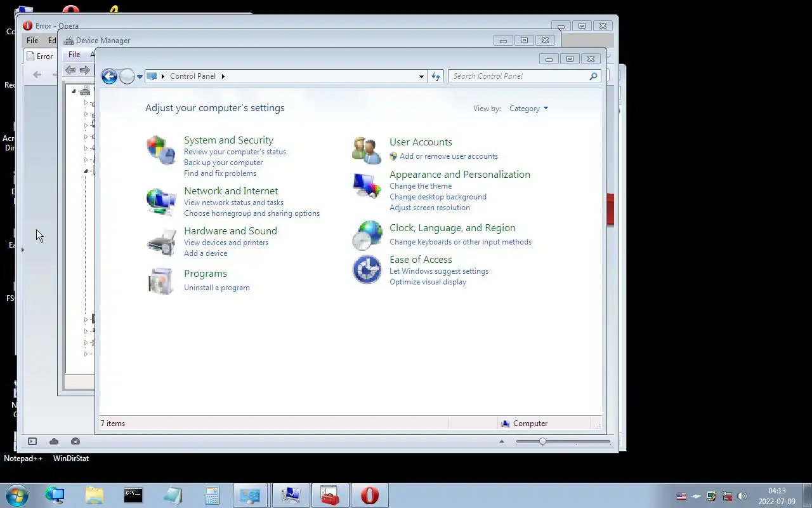The image size is (812, 508).
Task: Open the File menu in Opera
Action: click(32, 41)
